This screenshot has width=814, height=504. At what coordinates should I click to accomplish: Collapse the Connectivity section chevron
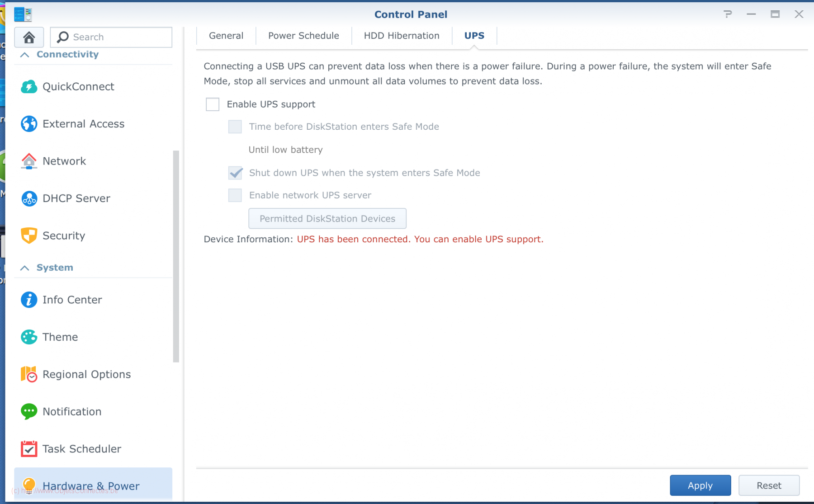25,55
